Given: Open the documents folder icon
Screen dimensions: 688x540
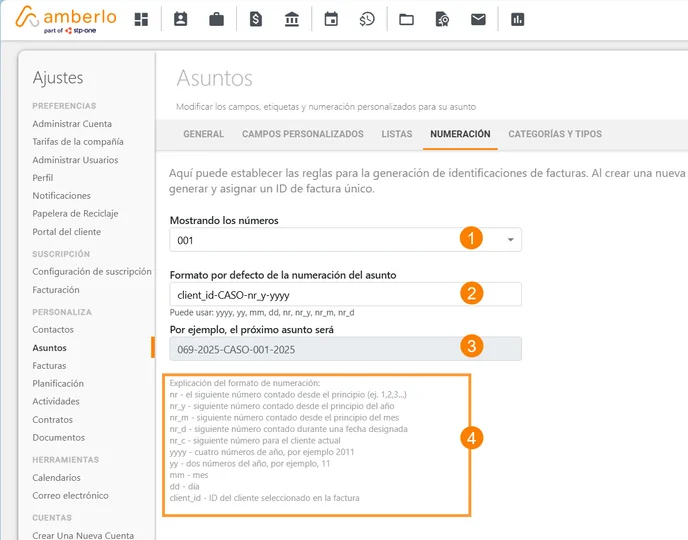Looking at the screenshot, I should [406, 19].
